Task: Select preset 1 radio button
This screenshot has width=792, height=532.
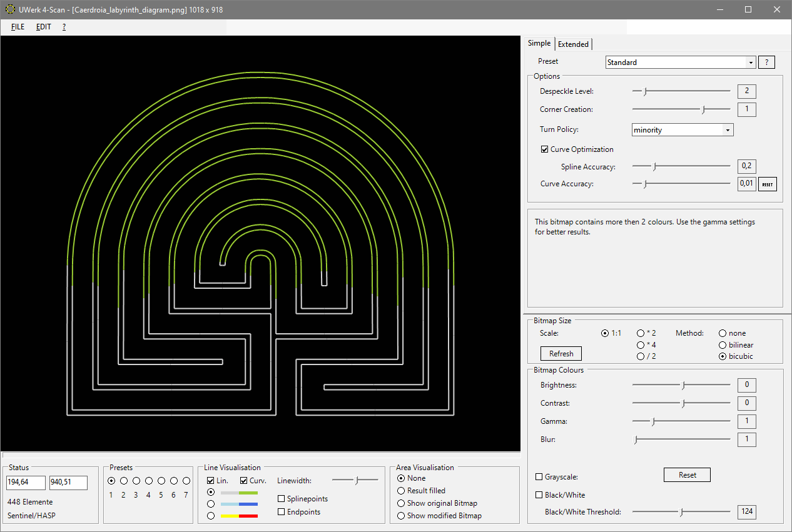Action: (x=111, y=481)
